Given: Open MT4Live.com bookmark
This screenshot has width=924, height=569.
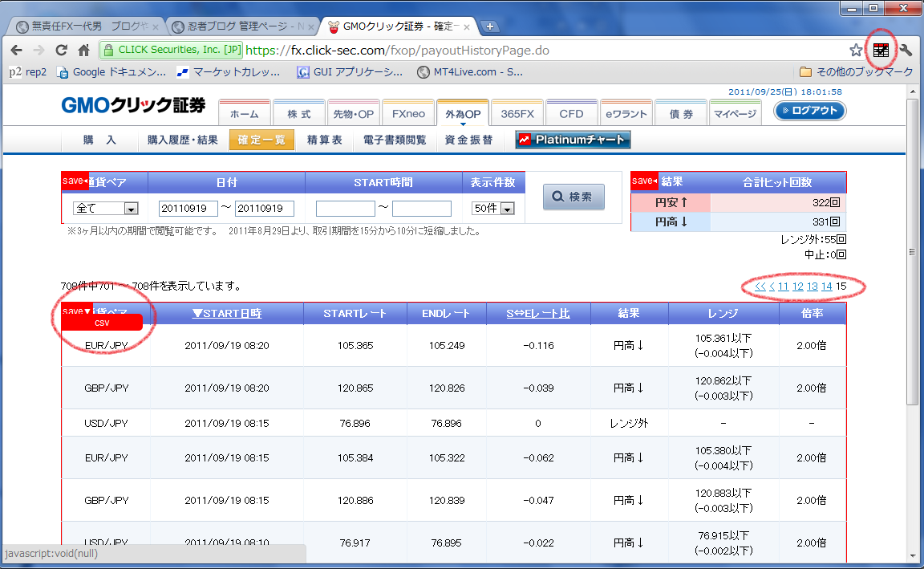Looking at the screenshot, I should tap(470, 72).
